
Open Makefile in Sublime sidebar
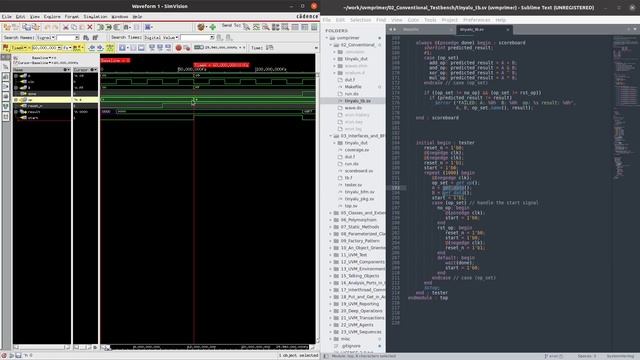353,87
